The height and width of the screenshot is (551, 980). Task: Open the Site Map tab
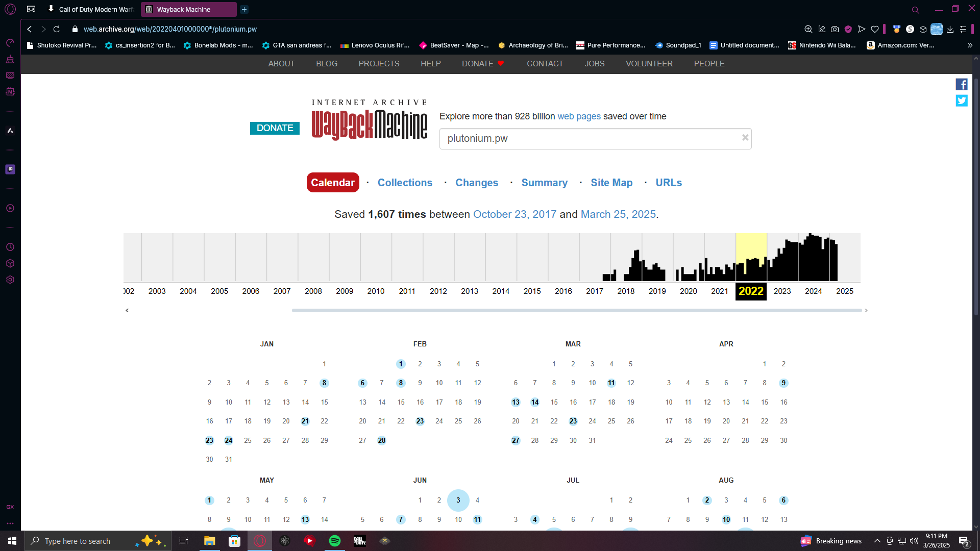point(611,183)
